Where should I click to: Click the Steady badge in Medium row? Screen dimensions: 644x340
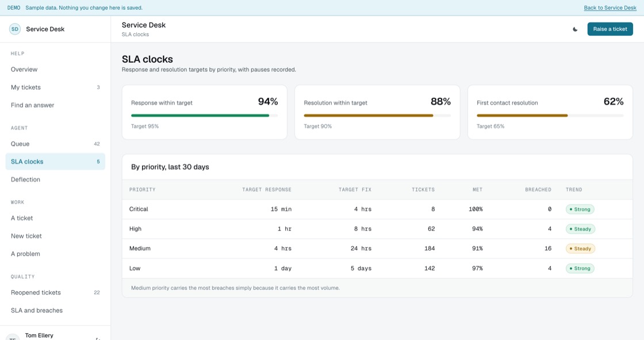580,249
